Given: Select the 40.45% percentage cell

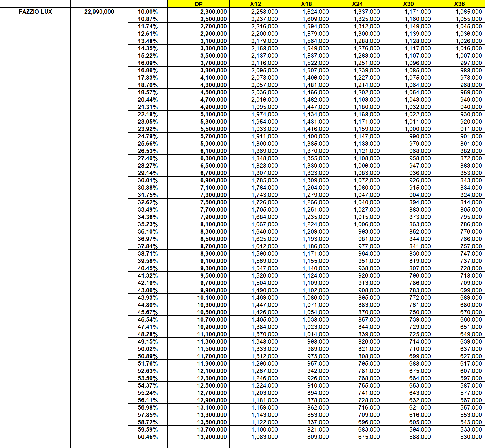Looking at the screenshot, I should coord(148,268).
